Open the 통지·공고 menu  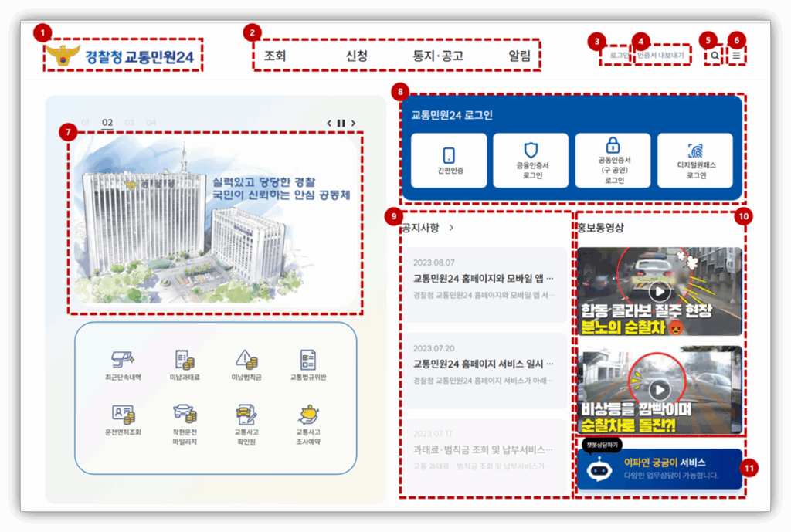[438, 56]
